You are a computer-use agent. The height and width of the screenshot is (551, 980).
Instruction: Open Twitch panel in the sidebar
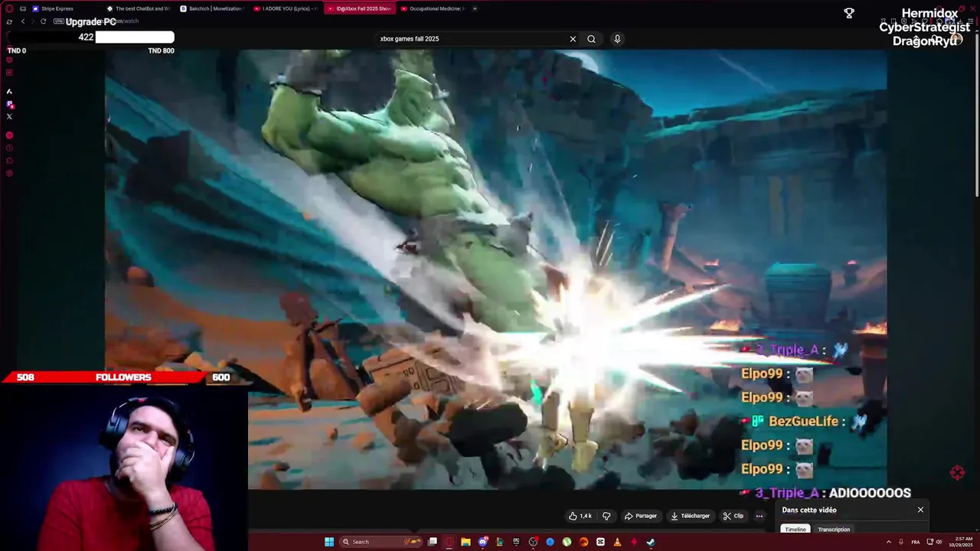9,104
